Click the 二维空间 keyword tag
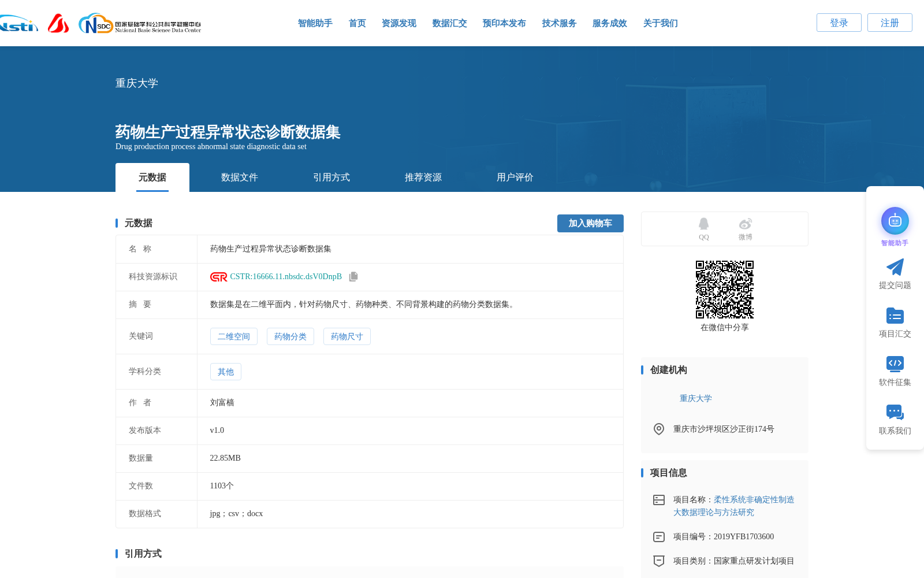The image size is (924, 578). point(234,336)
